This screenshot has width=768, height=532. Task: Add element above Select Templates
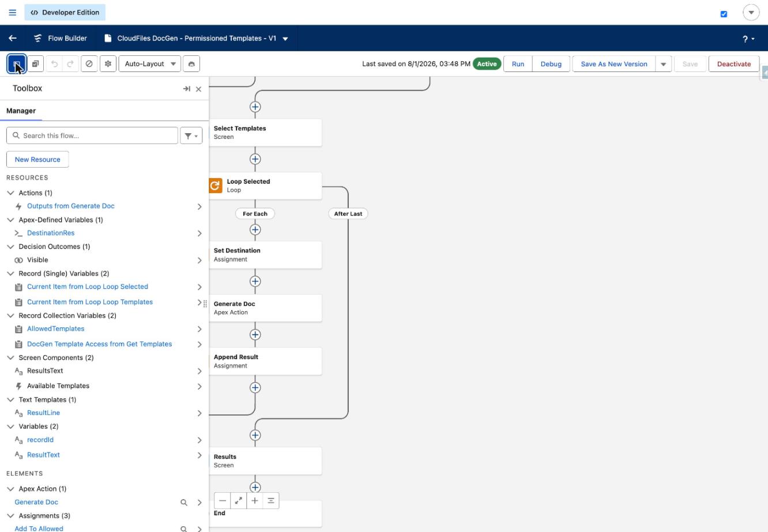255,107
